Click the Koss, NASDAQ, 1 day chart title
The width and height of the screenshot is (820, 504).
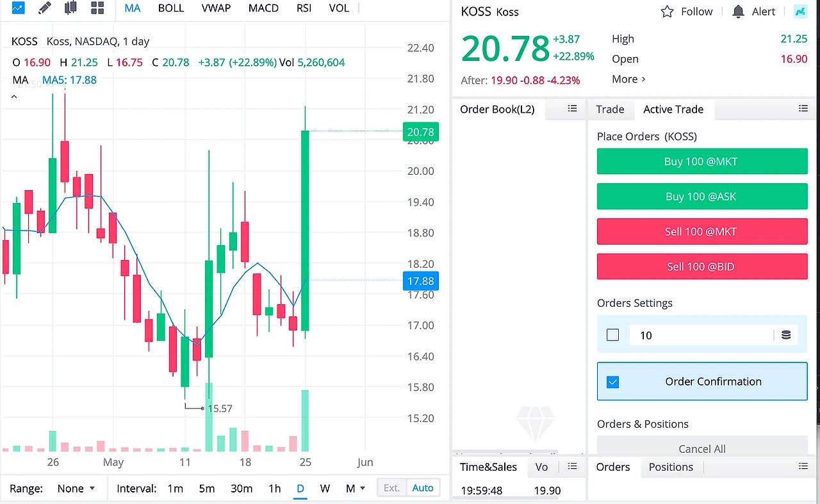point(98,42)
